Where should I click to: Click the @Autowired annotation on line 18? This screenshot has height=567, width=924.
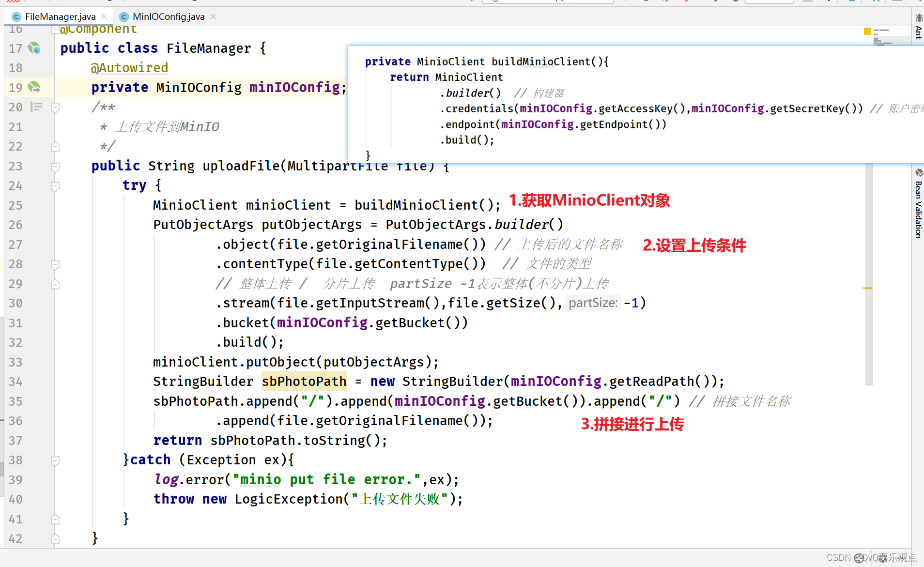coord(129,68)
